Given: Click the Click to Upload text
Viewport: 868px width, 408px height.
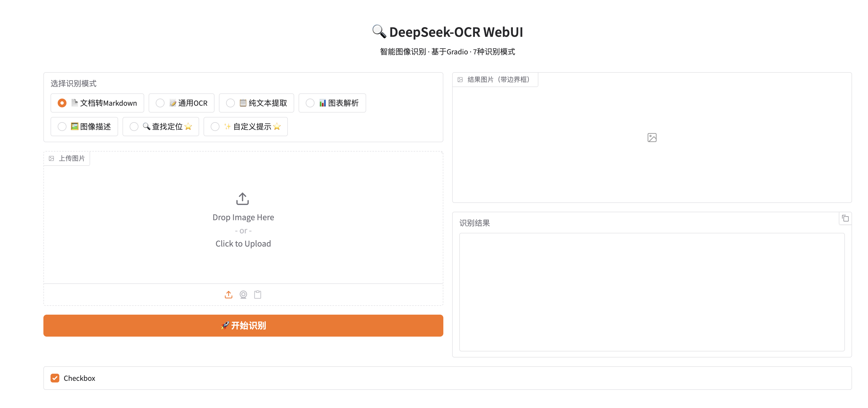Looking at the screenshot, I should (x=243, y=244).
